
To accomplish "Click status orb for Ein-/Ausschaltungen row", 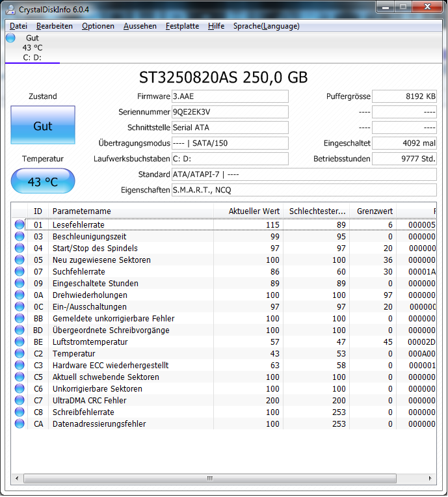I will (x=20, y=306).
